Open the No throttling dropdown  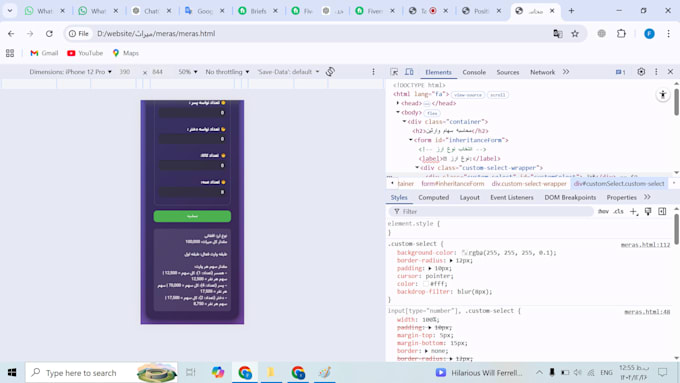tap(227, 72)
